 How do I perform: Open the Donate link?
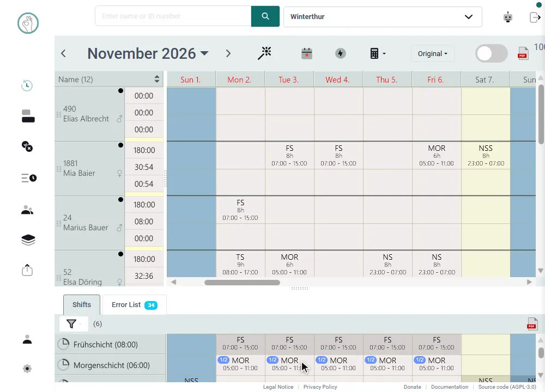click(x=412, y=387)
